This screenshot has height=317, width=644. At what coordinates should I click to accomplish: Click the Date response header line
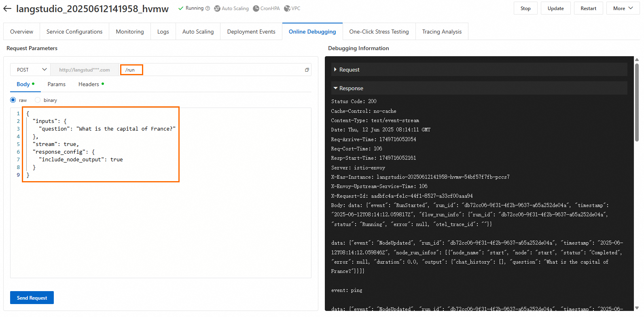pyautogui.click(x=381, y=130)
